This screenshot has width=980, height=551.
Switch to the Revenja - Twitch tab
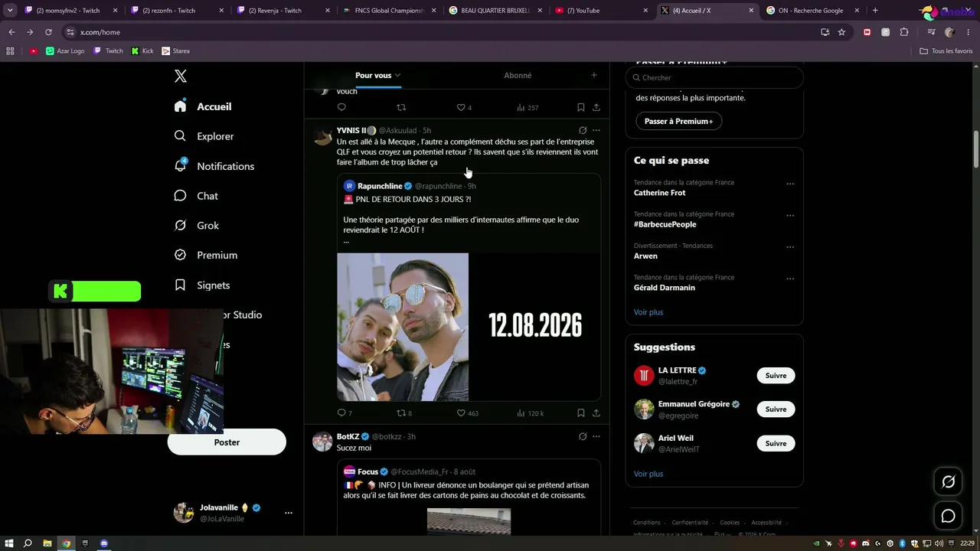(282, 11)
